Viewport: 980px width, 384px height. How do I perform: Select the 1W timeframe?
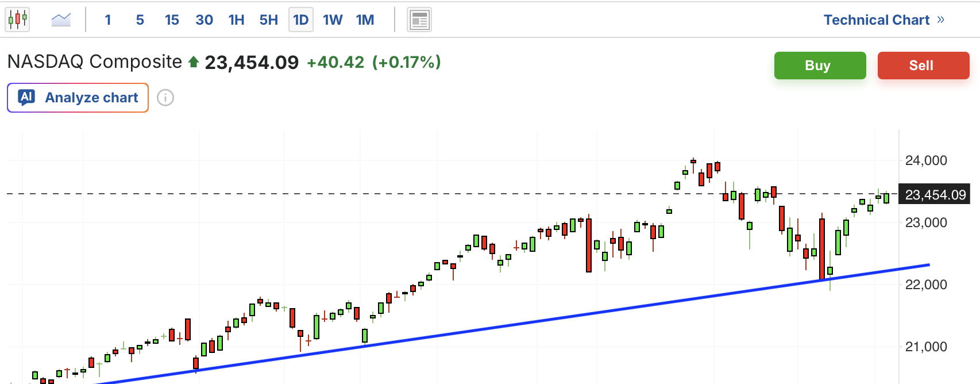click(333, 20)
